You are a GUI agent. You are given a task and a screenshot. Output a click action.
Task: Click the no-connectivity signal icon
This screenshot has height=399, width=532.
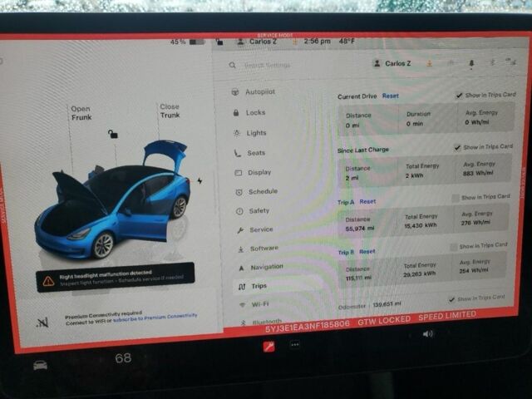pyautogui.click(x=42, y=323)
